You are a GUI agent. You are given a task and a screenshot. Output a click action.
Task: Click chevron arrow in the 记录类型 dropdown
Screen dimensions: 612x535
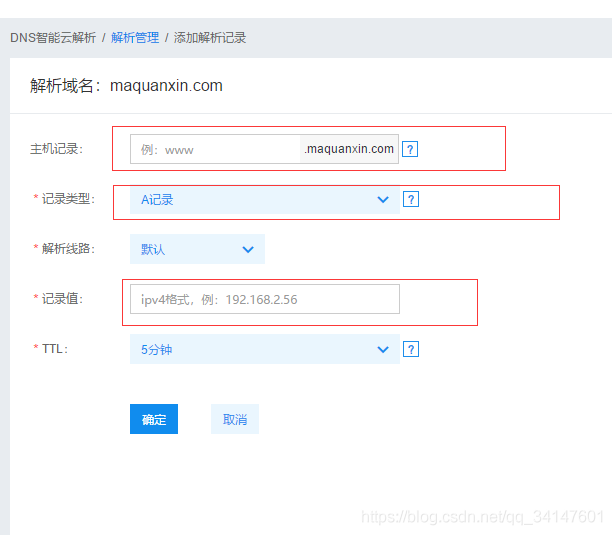coord(382,199)
